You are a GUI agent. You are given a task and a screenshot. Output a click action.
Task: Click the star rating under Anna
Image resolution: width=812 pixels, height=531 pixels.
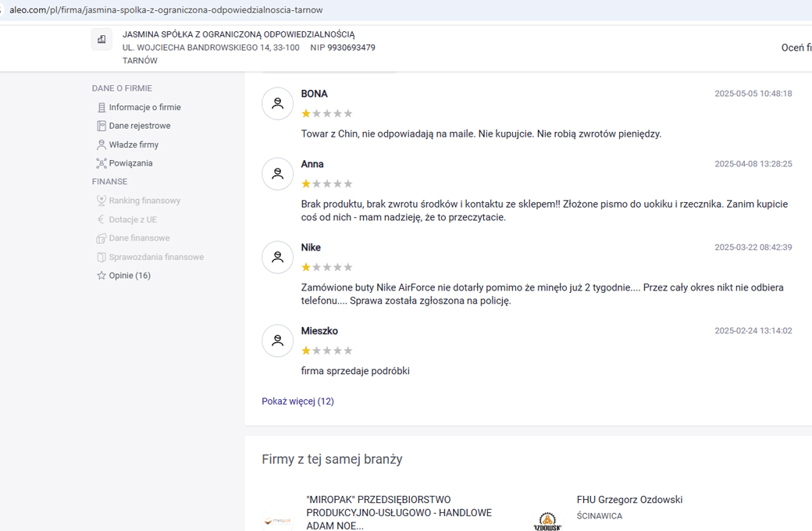(327, 184)
